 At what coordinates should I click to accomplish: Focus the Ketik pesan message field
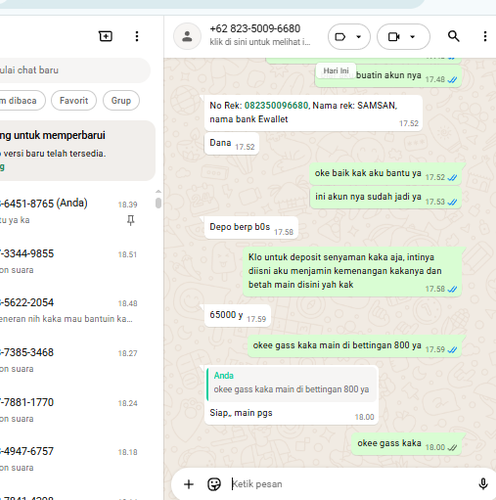(x=350, y=484)
